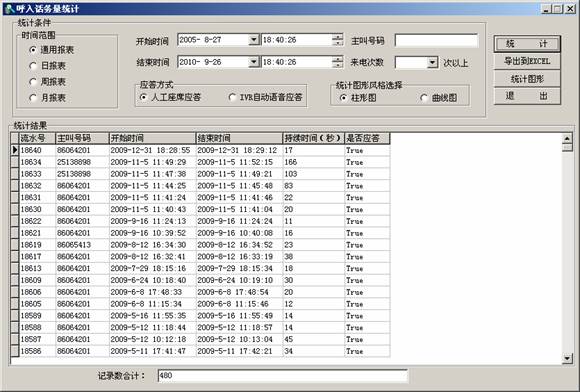
Task: Click the 退出 button
Action: point(527,96)
